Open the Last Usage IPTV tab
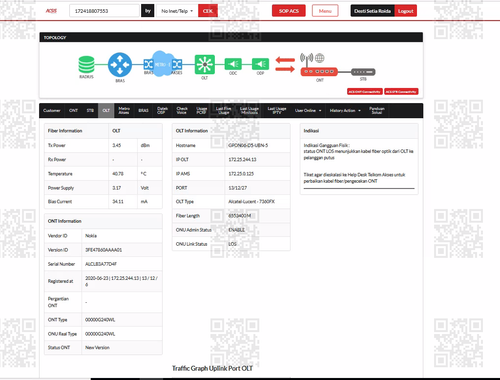The height and width of the screenshot is (380, 500). tap(277, 111)
